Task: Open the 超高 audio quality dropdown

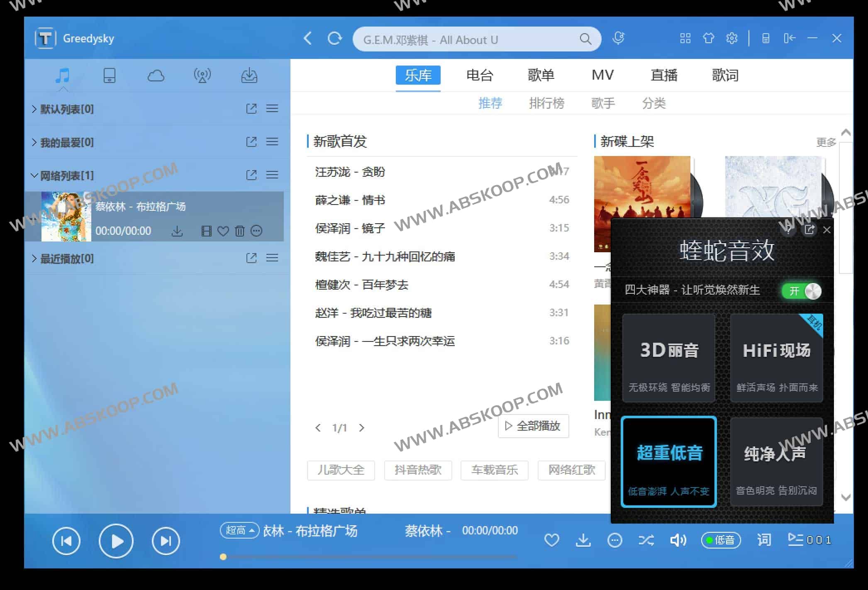Action: pyautogui.click(x=239, y=530)
